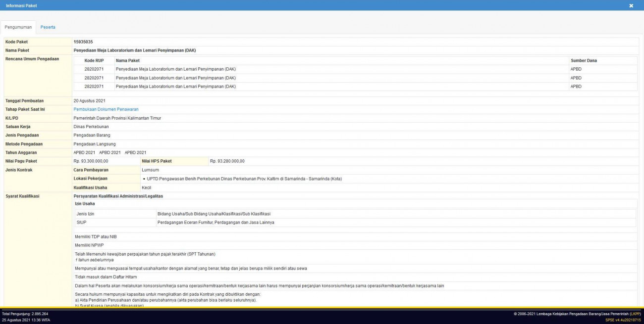Click the Sumber Dana column header
This screenshot has width=644, height=324.
point(584,60)
